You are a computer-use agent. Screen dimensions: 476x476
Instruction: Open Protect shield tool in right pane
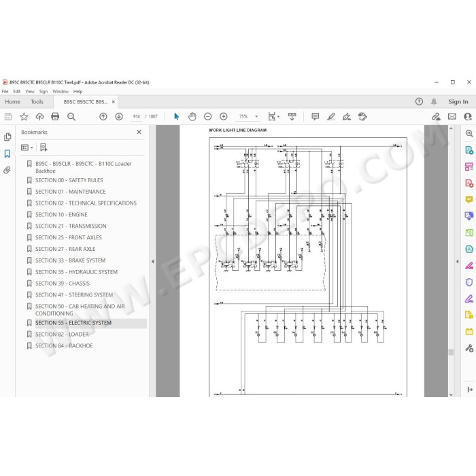pyautogui.click(x=469, y=282)
